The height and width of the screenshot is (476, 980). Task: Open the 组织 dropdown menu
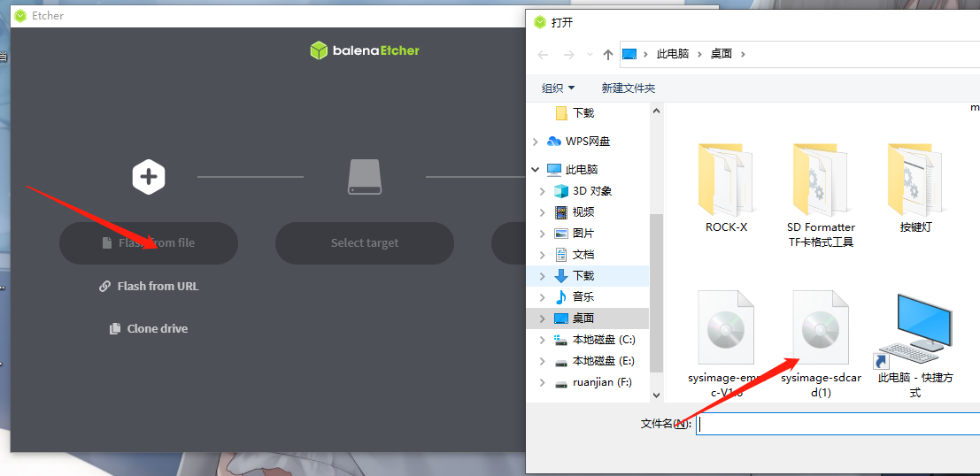tap(558, 88)
